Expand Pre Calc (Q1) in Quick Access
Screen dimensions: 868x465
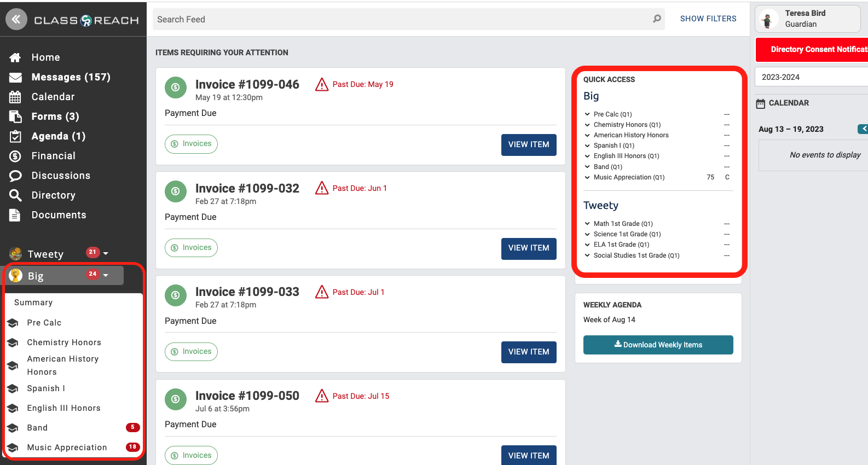(x=587, y=114)
